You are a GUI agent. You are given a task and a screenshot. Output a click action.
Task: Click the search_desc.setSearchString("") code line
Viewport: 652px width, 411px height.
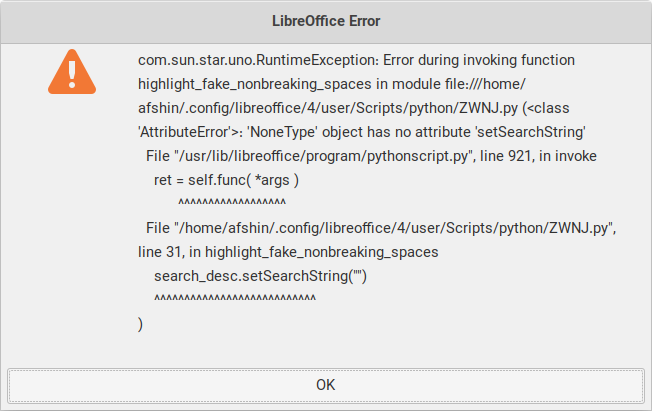(260, 276)
